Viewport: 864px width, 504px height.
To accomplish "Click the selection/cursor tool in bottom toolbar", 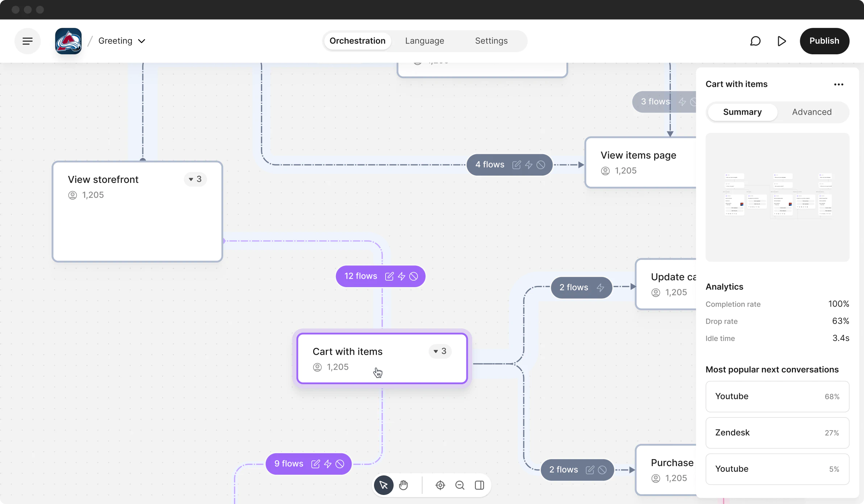I will tap(383, 485).
